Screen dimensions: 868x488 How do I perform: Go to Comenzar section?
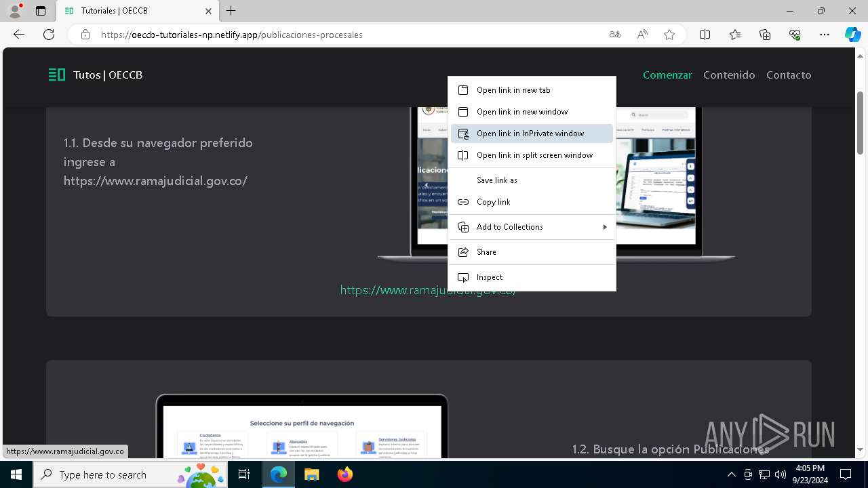[667, 75]
